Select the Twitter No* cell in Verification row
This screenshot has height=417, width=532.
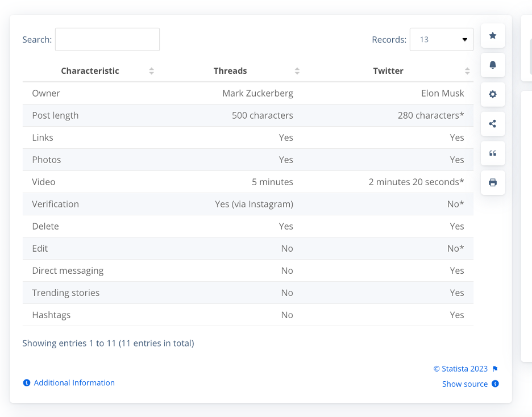pos(455,204)
